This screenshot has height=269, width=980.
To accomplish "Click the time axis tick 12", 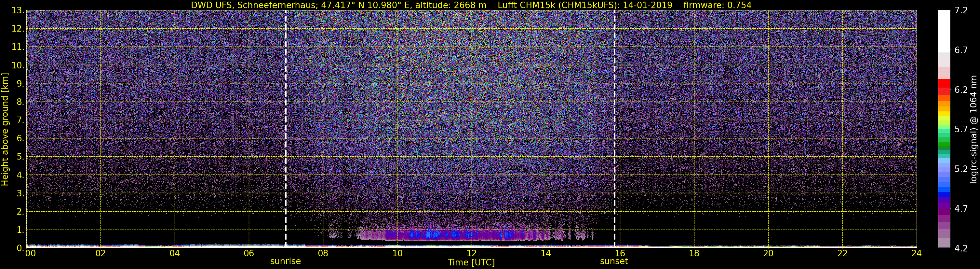I will (x=471, y=253).
